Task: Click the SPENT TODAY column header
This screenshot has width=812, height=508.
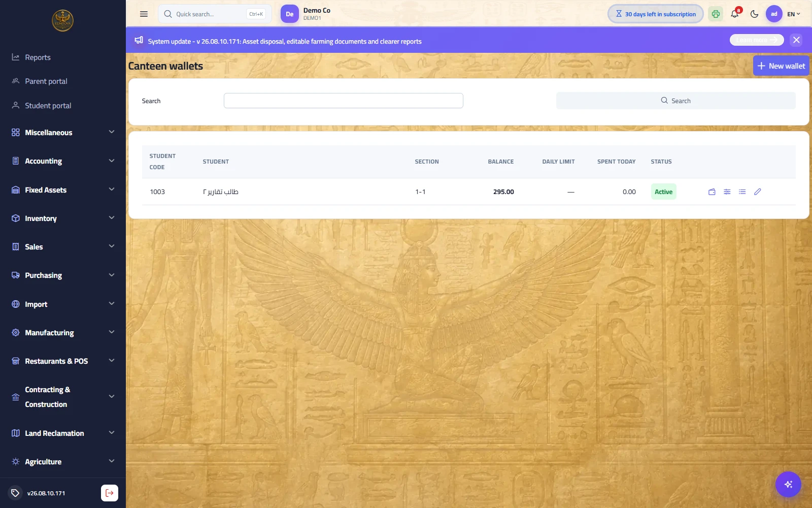Action: [x=616, y=162]
